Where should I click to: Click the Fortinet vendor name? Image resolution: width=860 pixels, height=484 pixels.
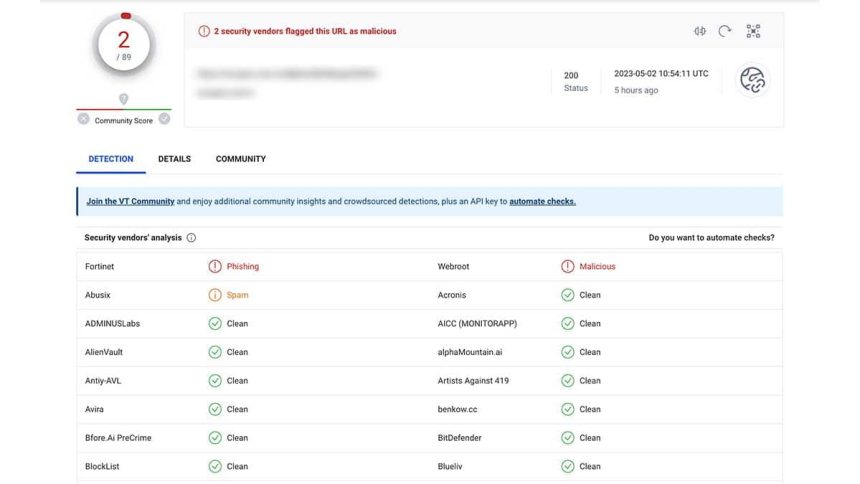pos(99,266)
